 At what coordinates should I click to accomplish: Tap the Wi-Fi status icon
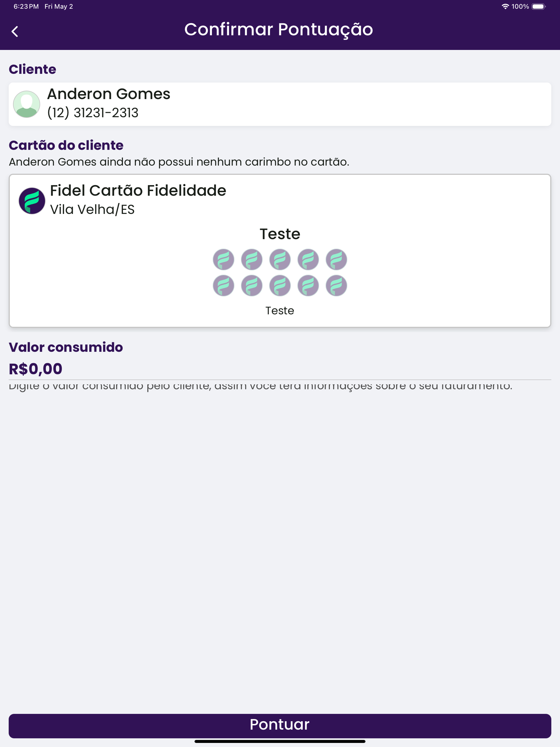[x=505, y=7]
